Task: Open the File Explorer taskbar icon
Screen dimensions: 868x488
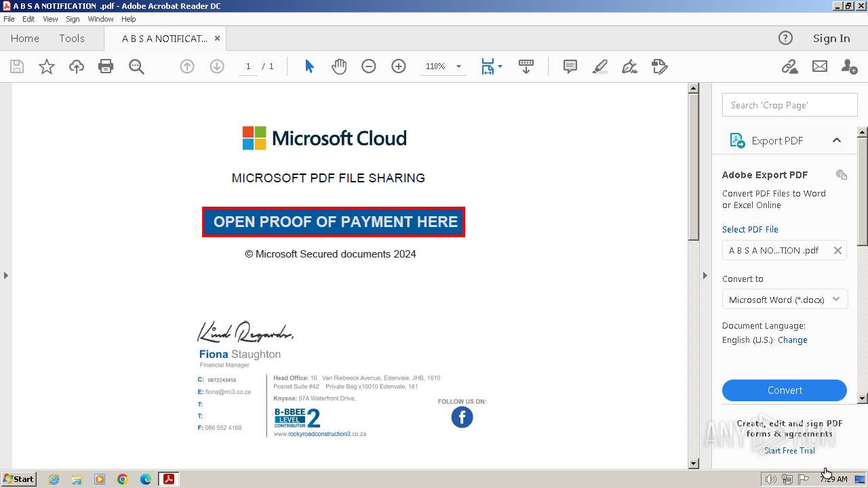Action: click(77, 479)
